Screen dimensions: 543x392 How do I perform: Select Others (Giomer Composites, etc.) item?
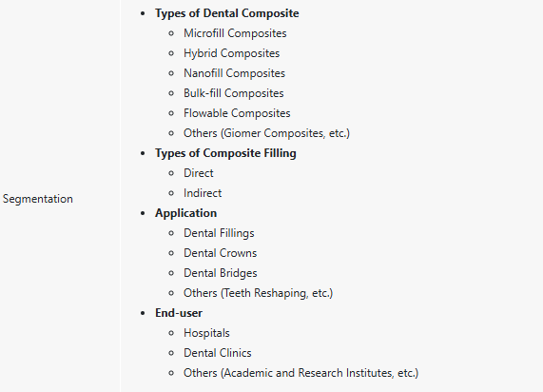click(266, 133)
